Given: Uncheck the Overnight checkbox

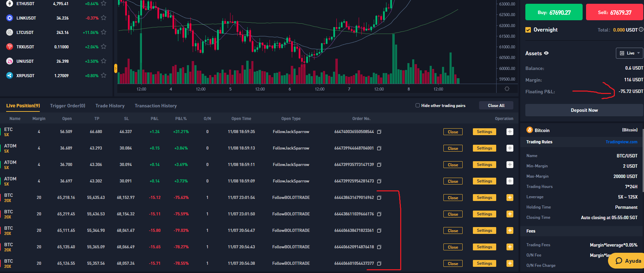Looking at the screenshot, I should [x=528, y=30].
